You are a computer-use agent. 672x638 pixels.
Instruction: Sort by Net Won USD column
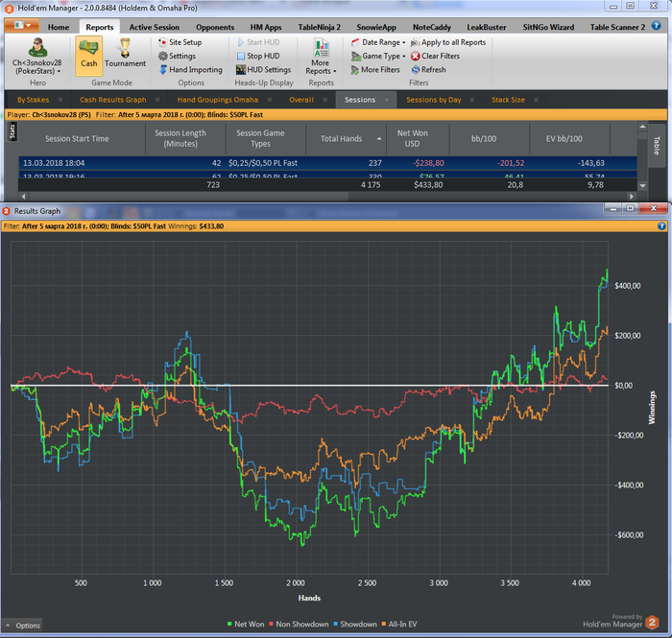(x=418, y=139)
